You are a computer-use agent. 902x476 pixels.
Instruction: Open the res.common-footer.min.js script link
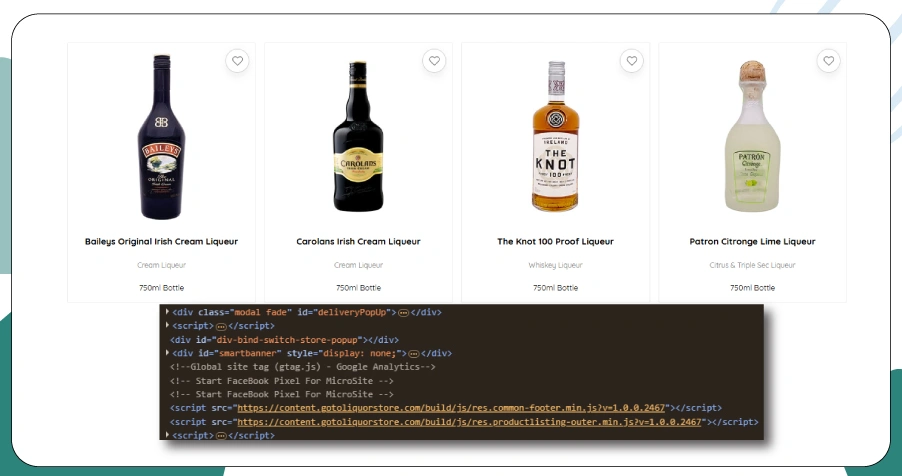tap(452, 408)
